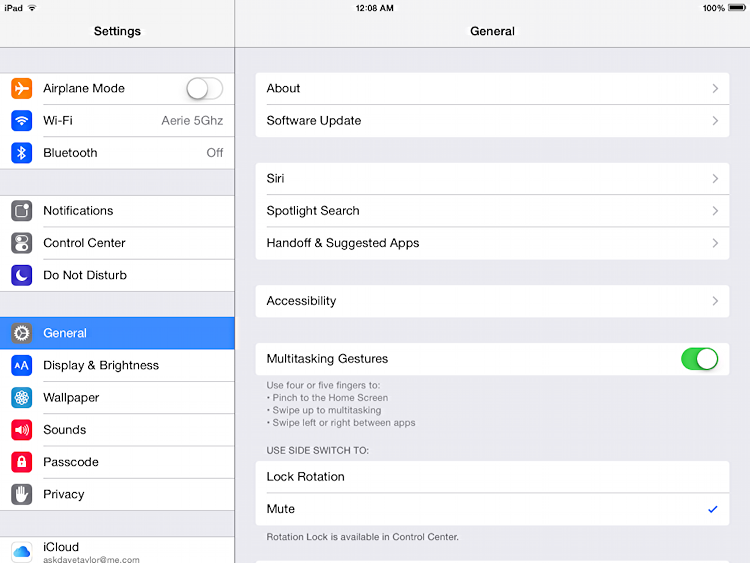Tap the Bluetooth icon in the sidebar
The height and width of the screenshot is (563, 750).
(22, 153)
